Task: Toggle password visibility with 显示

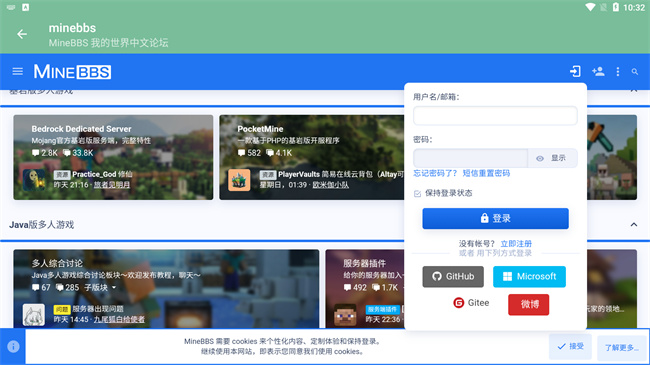Action: tap(552, 158)
